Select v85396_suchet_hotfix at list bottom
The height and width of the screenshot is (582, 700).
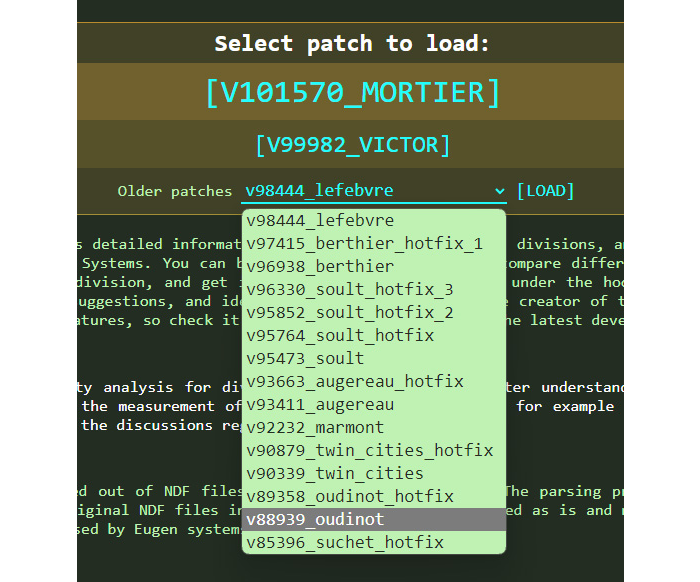click(x=345, y=543)
